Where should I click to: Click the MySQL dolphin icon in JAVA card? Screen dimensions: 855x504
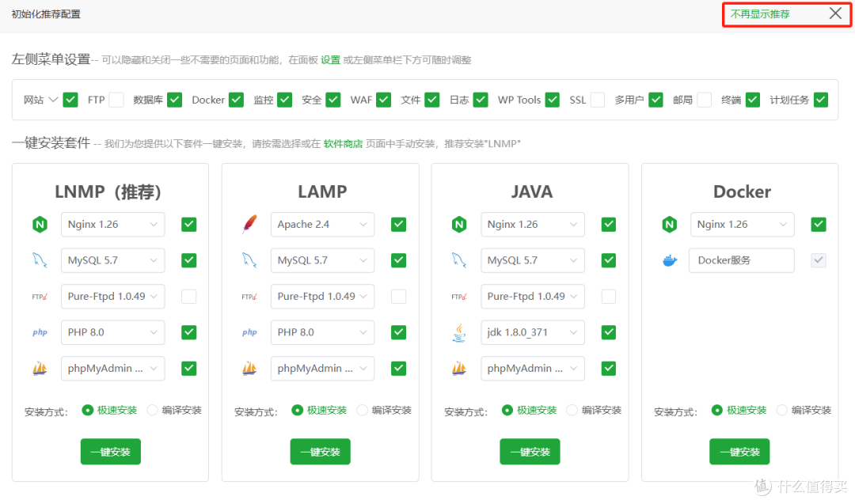459,260
